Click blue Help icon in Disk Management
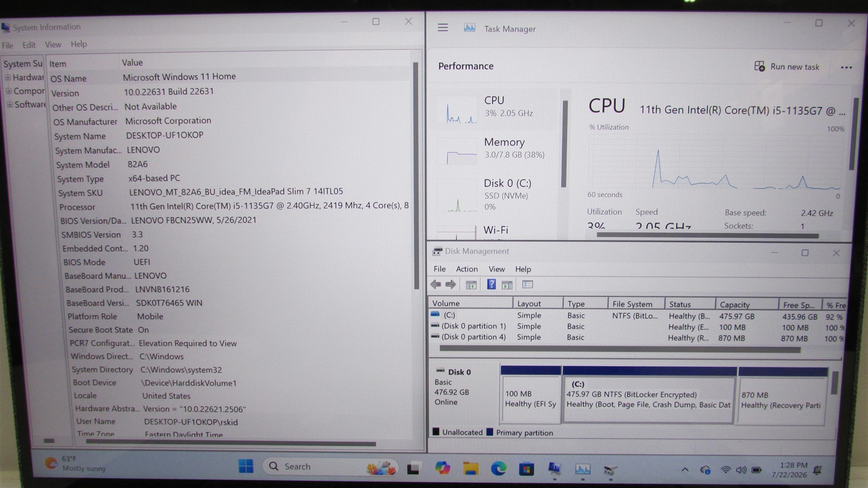The width and height of the screenshot is (868, 488). tap(491, 284)
